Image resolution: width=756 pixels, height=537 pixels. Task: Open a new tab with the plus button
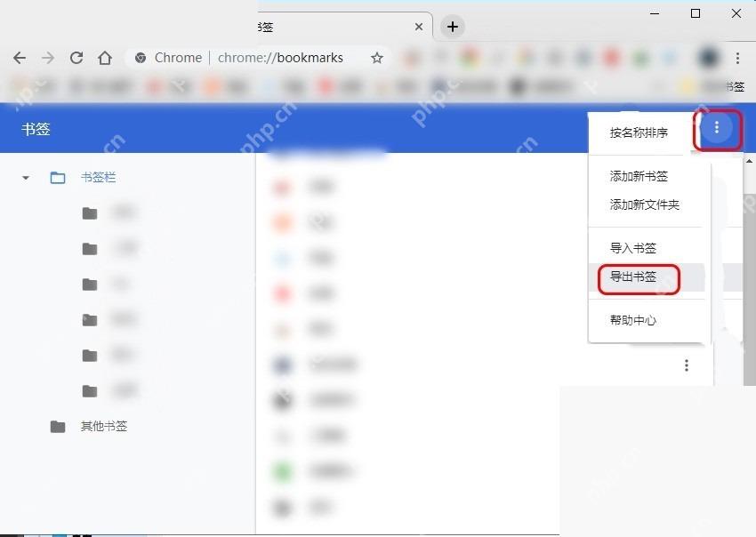click(x=452, y=27)
